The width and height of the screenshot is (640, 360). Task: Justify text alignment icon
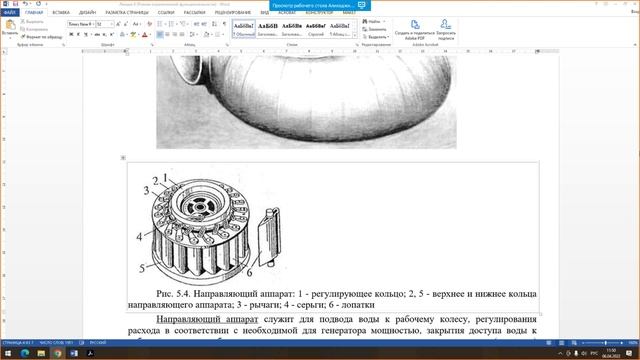tap(182, 35)
